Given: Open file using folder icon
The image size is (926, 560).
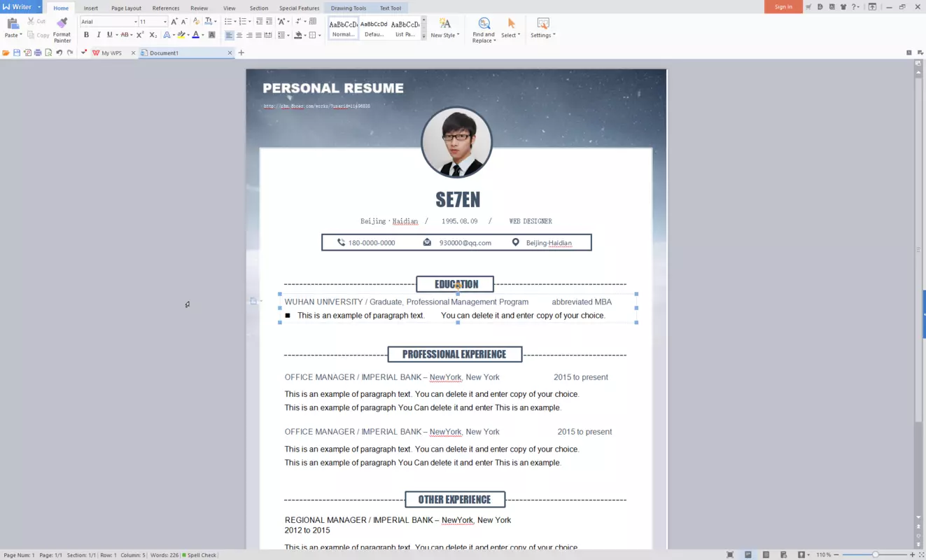Looking at the screenshot, I should pos(6,53).
